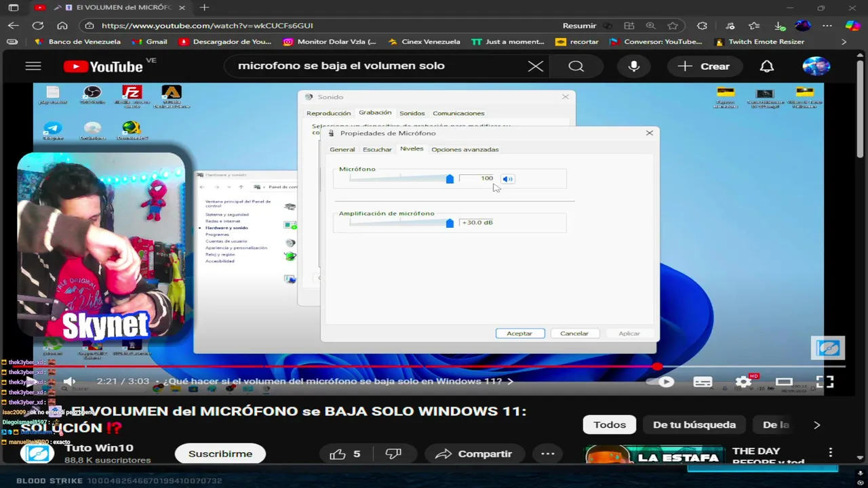Open menu for THE DAY BEFORE video
Viewport: 868px width, 488px height.
[x=830, y=452]
